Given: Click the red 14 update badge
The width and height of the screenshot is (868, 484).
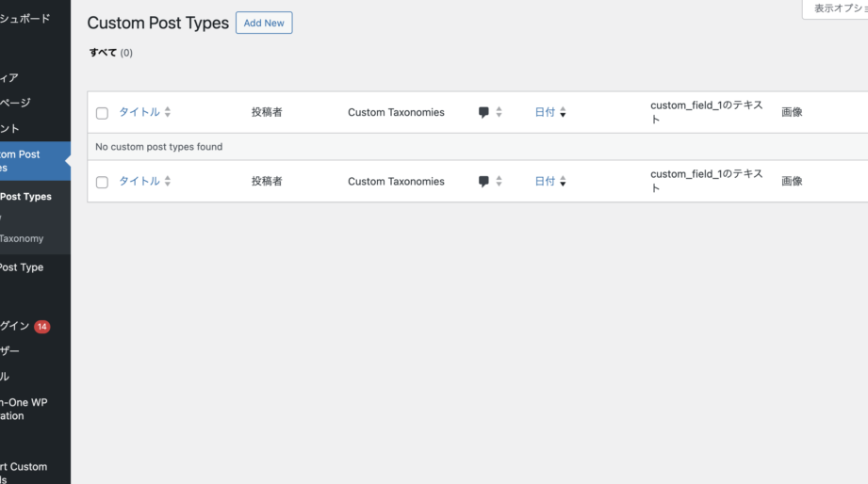Looking at the screenshot, I should pyautogui.click(x=42, y=327).
